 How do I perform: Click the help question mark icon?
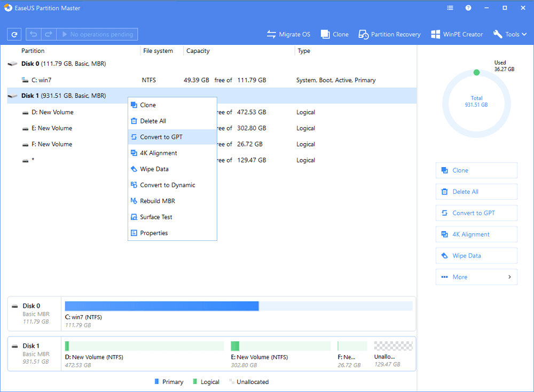pyautogui.click(x=468, y=8)
